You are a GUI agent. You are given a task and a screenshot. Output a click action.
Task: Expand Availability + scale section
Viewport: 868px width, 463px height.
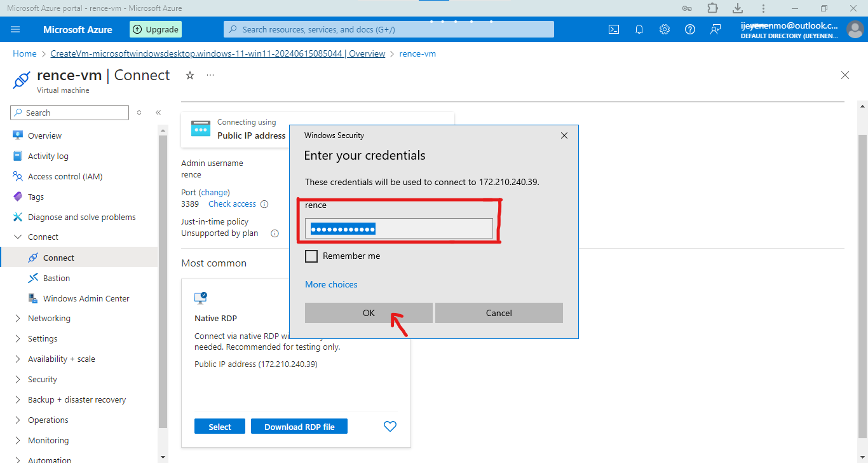[x=18, y=359]
